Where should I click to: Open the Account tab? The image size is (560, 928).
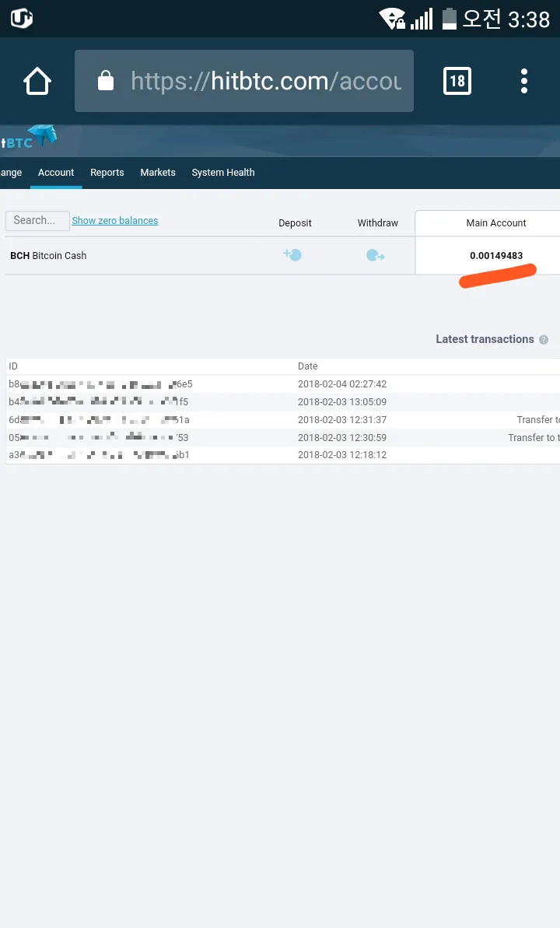[x=56, y=172]
